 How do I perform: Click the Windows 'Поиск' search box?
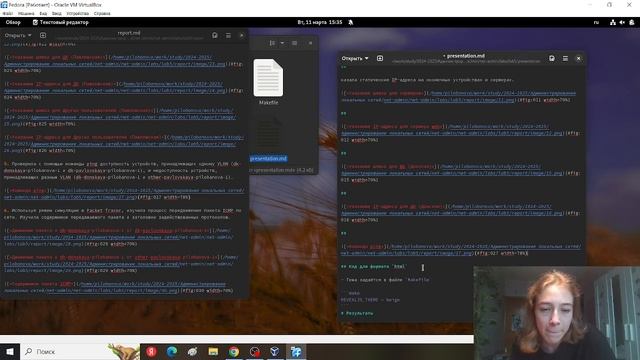click(80, 351)
